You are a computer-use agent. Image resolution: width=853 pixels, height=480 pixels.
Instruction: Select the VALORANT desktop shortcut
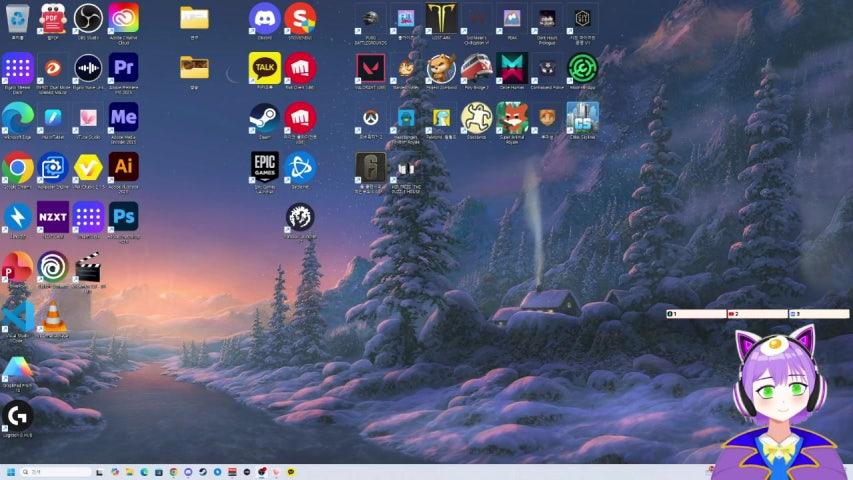tap(370, 68)
